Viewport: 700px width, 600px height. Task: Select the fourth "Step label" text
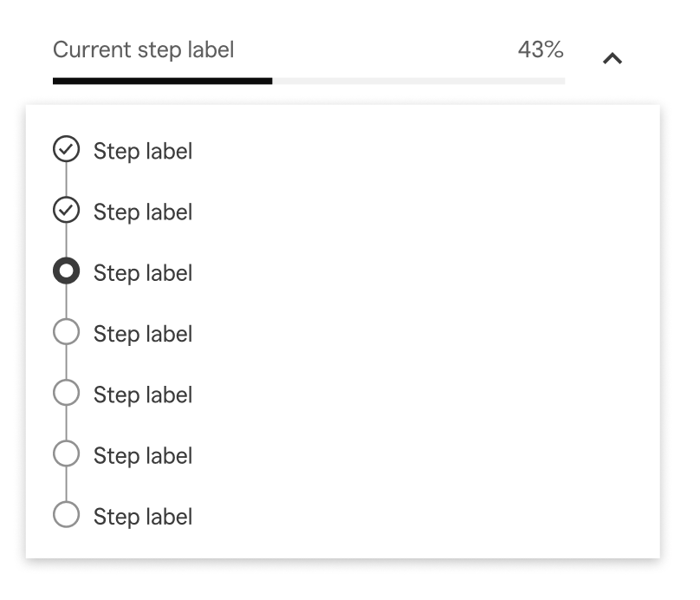pos(143,334)
